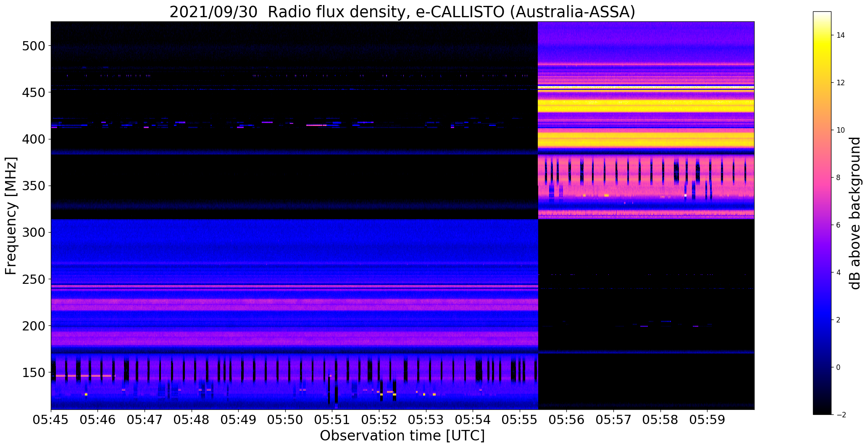Click the 05:52 time tick label

(379, 420)
